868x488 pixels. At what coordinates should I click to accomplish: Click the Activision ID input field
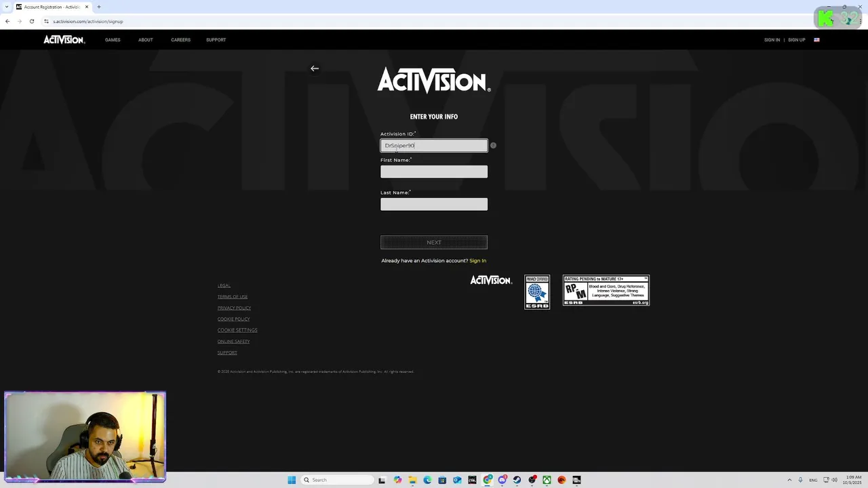(434, 145)
